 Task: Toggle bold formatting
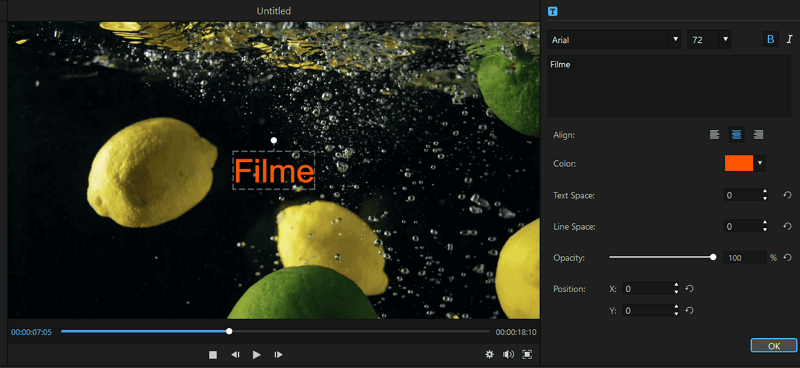pos(771,39)
